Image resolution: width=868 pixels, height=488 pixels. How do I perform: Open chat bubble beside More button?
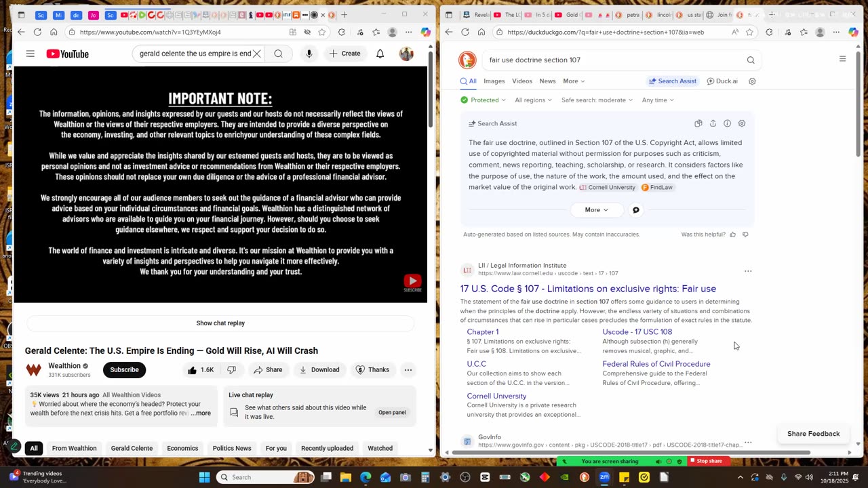(x=636, y=209)
